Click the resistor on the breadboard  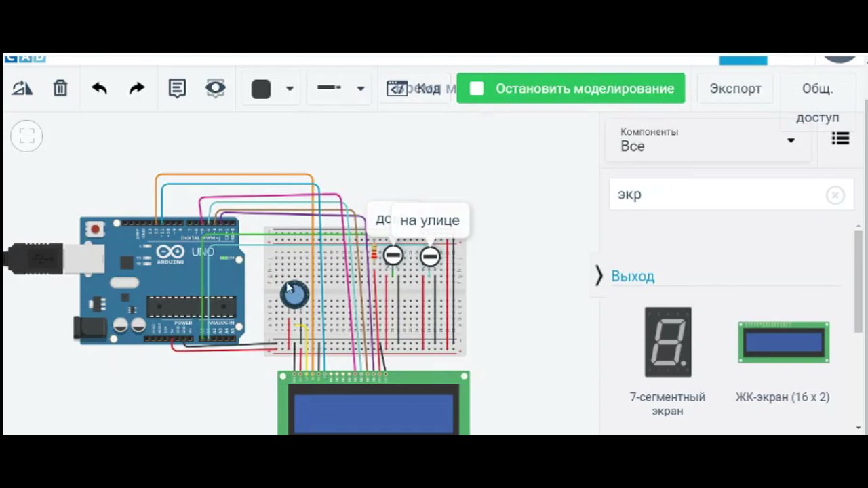(374, 253)
